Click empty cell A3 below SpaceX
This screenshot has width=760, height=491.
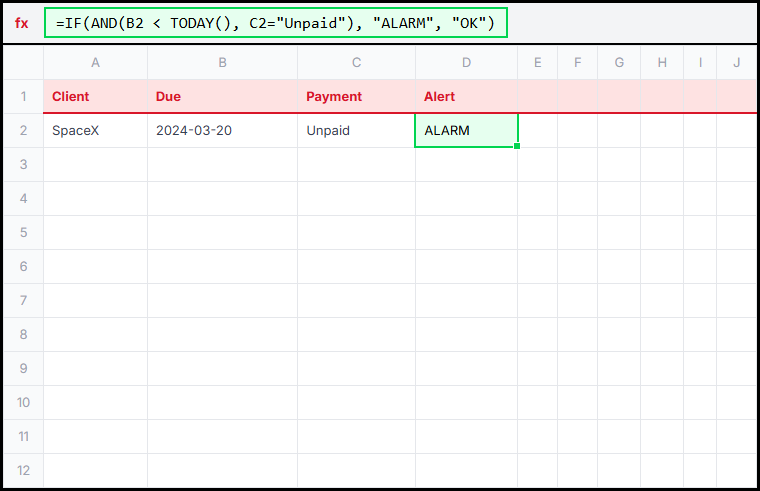click(96, 165)
